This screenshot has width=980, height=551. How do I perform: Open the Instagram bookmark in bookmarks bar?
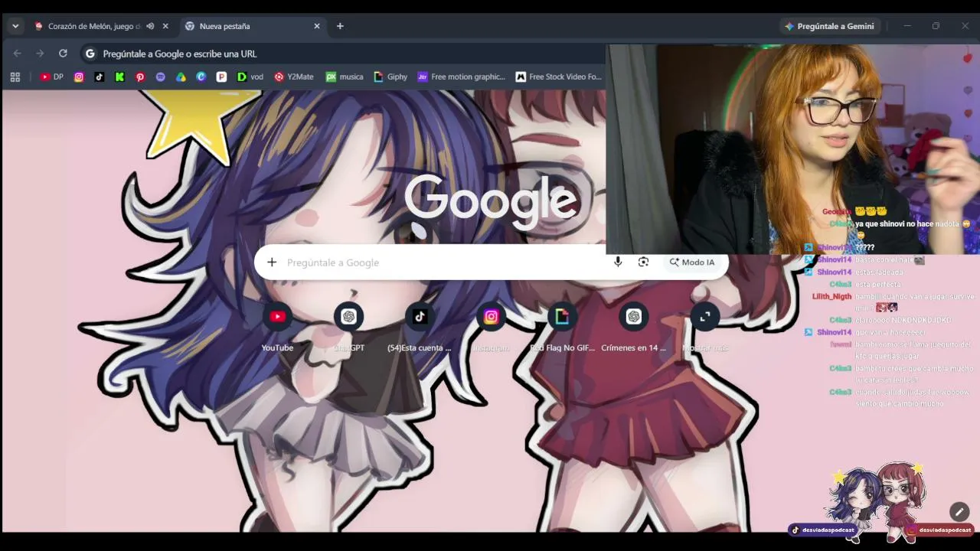pyautogui.click(x=79, y=77)
